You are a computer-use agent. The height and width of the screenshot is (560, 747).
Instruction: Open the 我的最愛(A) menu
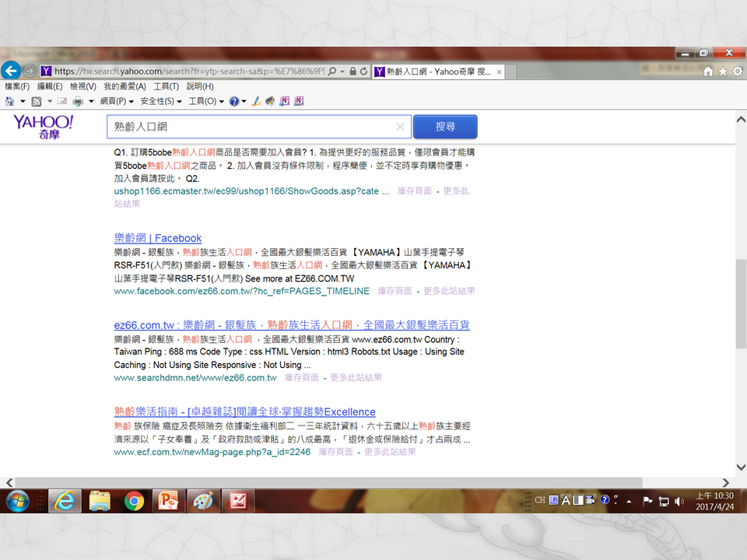click(124, 86)
